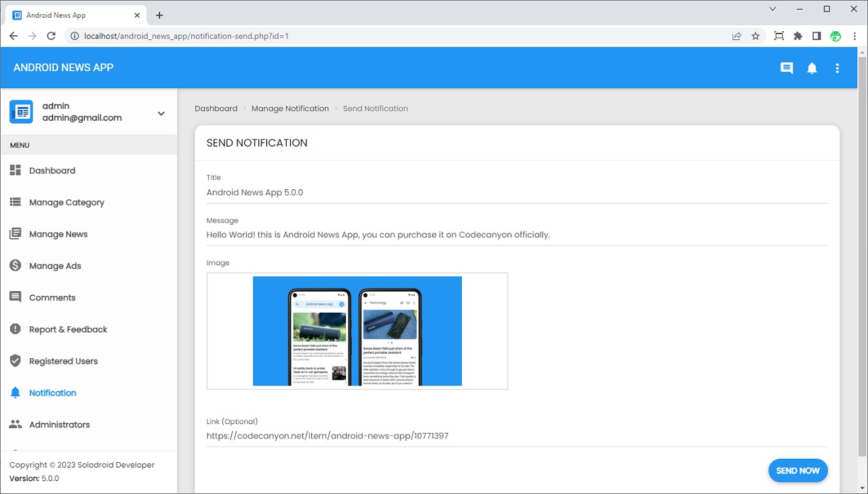This screenshot has width=868, height=494.
Task: Click the Message input field
Action: tap(517, 235)
